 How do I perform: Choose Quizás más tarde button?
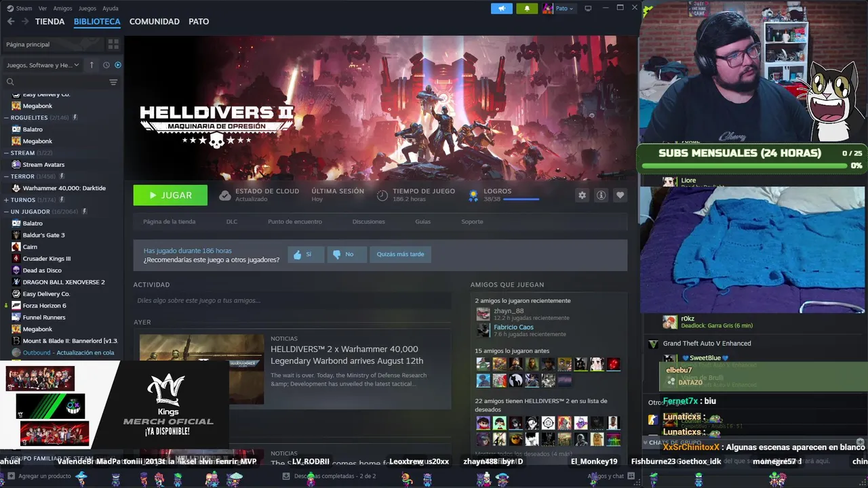[401, 254]
